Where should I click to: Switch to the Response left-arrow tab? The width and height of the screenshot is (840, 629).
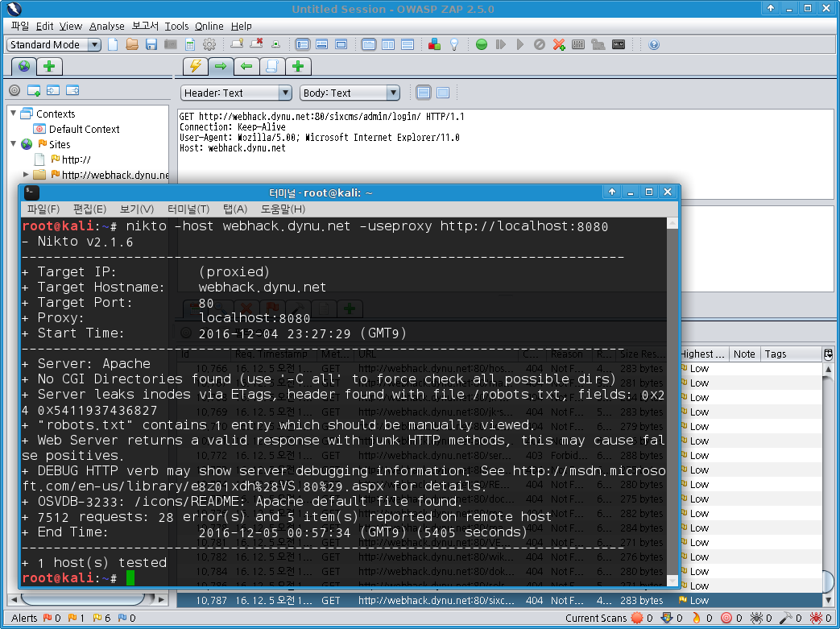click(246, 66)
